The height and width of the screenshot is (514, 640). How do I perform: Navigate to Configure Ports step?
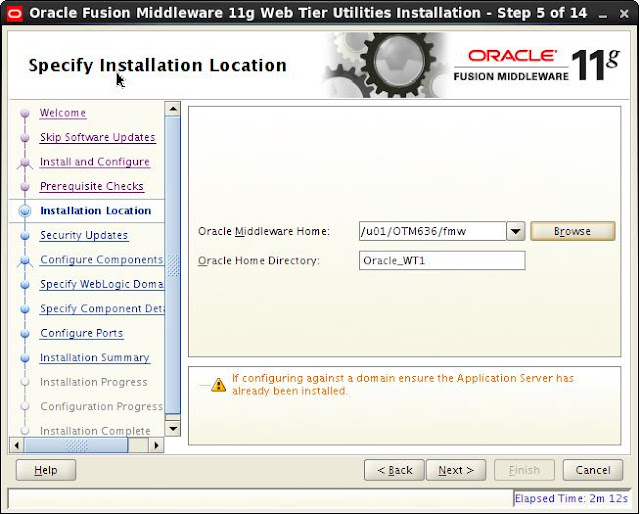(81, 333)
